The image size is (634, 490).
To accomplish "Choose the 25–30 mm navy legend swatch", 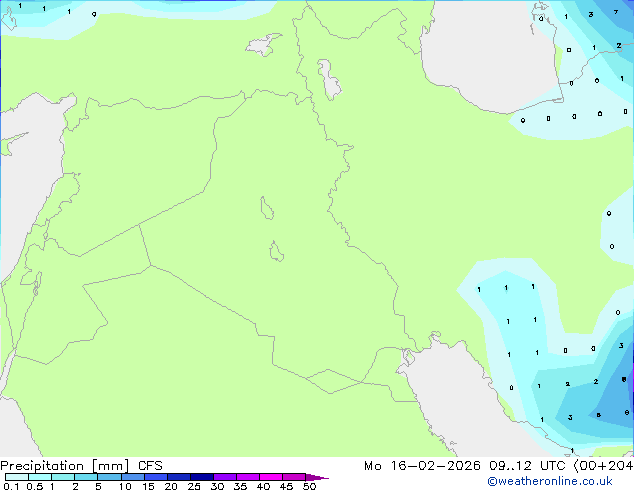I will [201, 477].
